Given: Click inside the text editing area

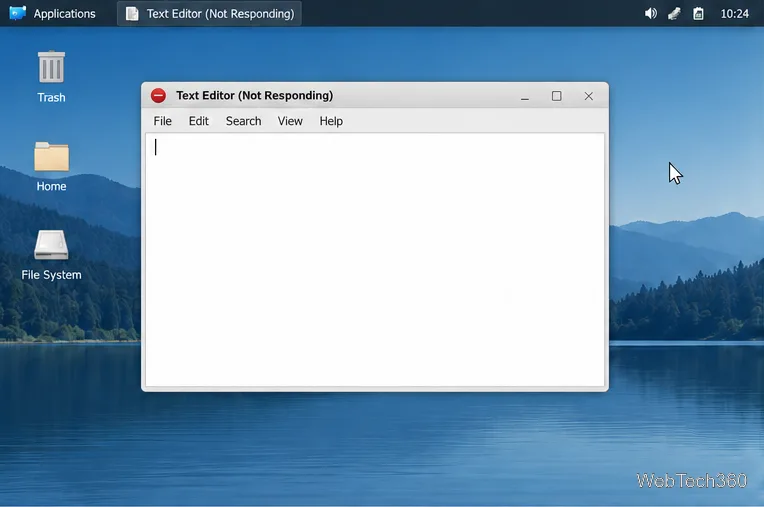Looking at the screenshot, I should pos(375,260).
